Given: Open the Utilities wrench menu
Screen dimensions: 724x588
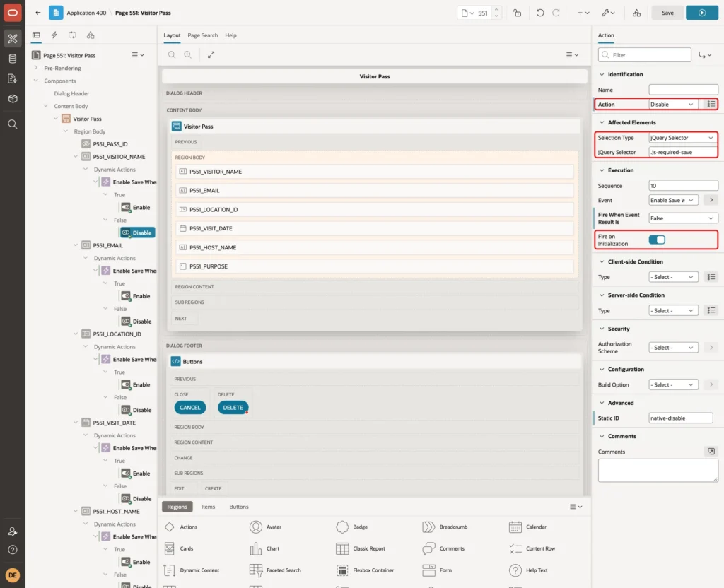Looking at the screenshot, I should (x=608, y=13).
